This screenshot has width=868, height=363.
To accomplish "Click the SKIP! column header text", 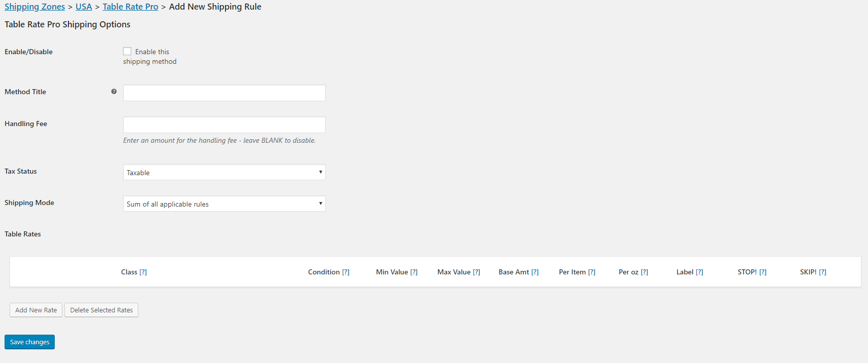I will pos(808,272).
